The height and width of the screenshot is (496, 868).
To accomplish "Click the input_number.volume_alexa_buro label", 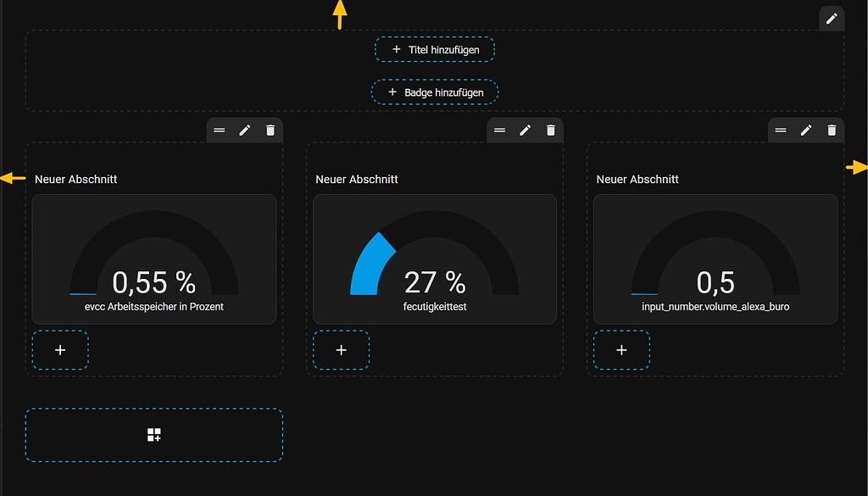I will (x=715, y=307).
